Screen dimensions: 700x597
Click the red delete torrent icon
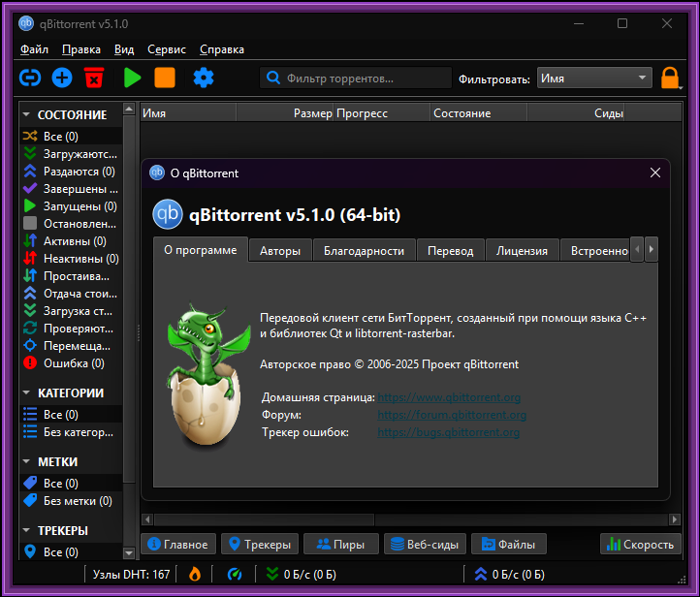click(x=94, y=79)
